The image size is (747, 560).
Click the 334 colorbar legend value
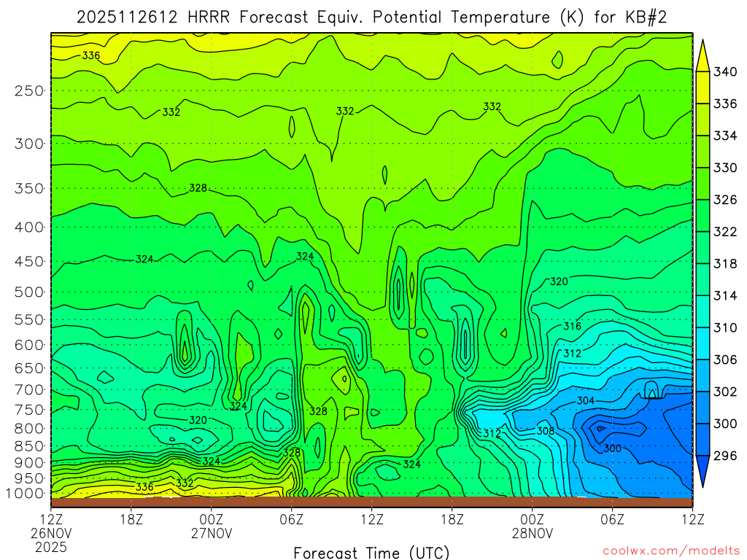click(725, 136)
